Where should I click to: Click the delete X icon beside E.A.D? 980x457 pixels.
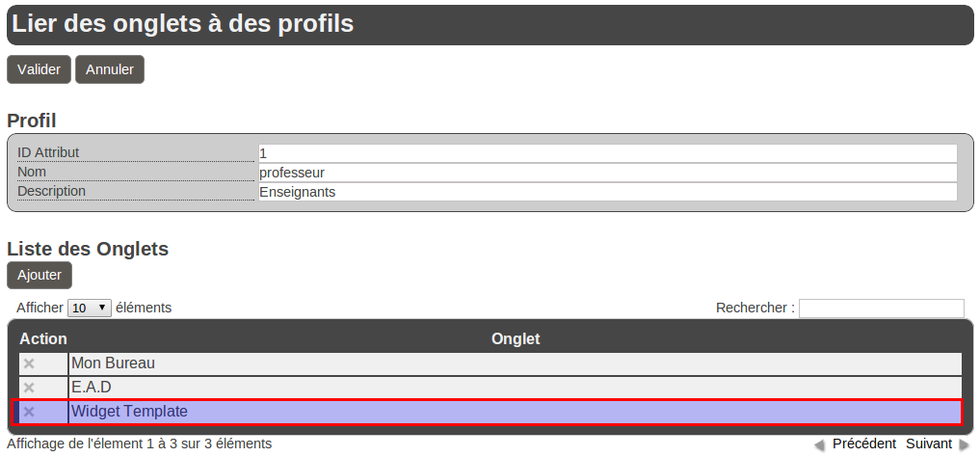tap(29, 388)
